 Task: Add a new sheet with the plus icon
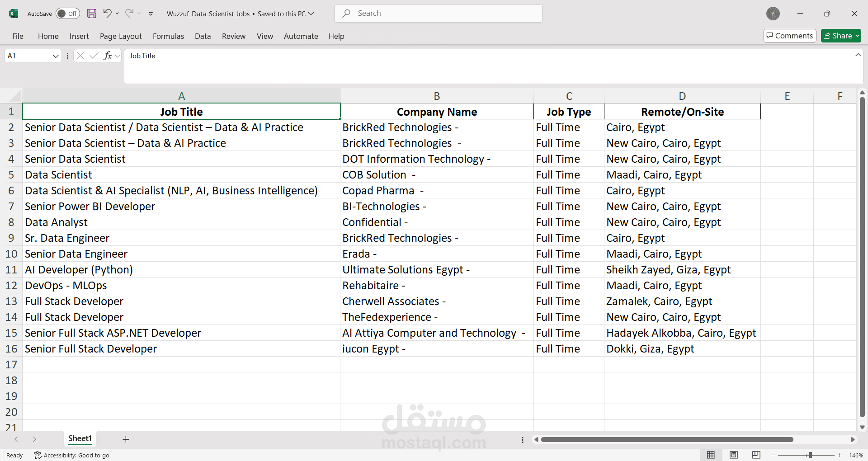pos(126,439)
